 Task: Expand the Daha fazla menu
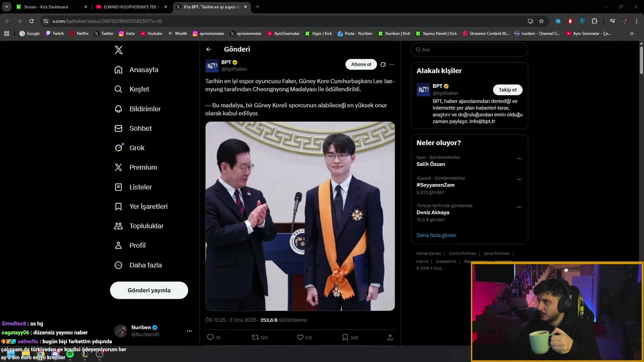click(138, 265)
